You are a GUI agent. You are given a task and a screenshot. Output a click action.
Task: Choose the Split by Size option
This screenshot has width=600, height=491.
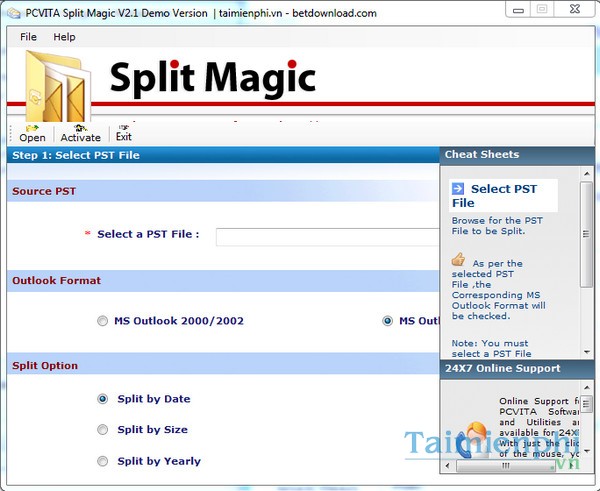[x=103, y=430]
